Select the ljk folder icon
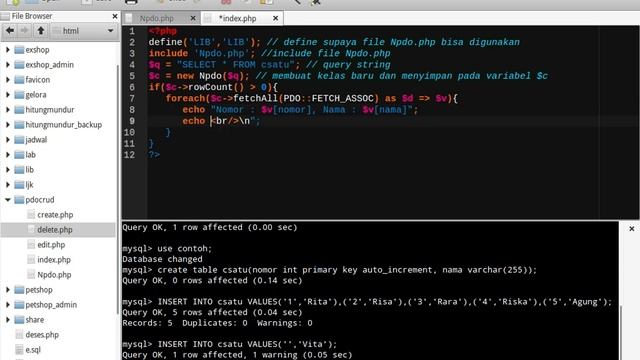 click(19, 185)
